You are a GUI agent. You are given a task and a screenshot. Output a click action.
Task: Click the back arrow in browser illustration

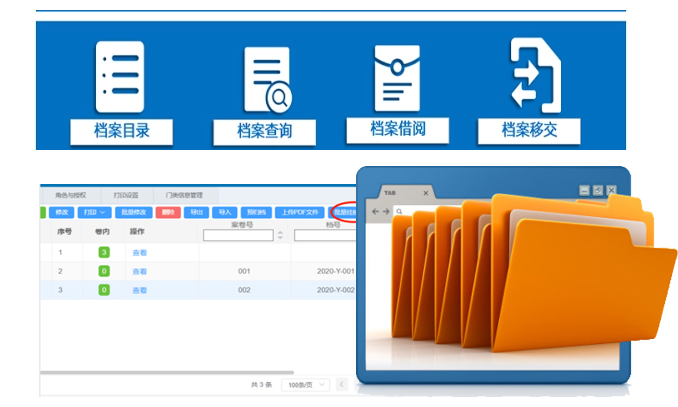coord(376,212)
